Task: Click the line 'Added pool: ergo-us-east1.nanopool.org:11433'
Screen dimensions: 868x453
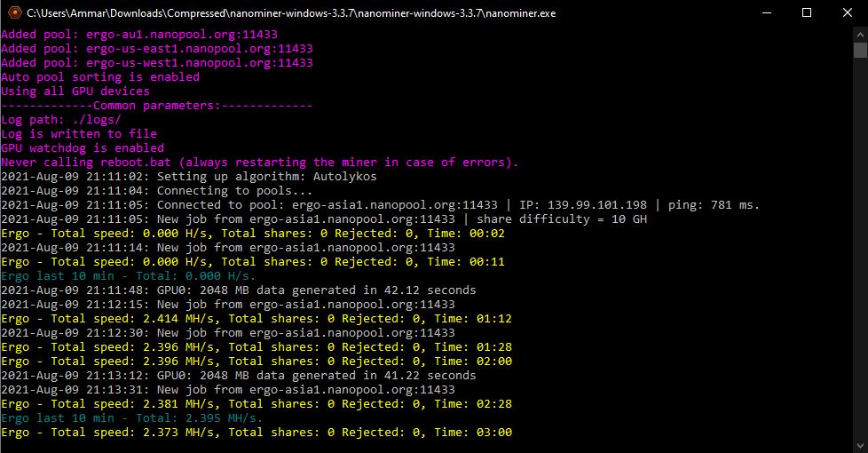Action: click(157, 49)
